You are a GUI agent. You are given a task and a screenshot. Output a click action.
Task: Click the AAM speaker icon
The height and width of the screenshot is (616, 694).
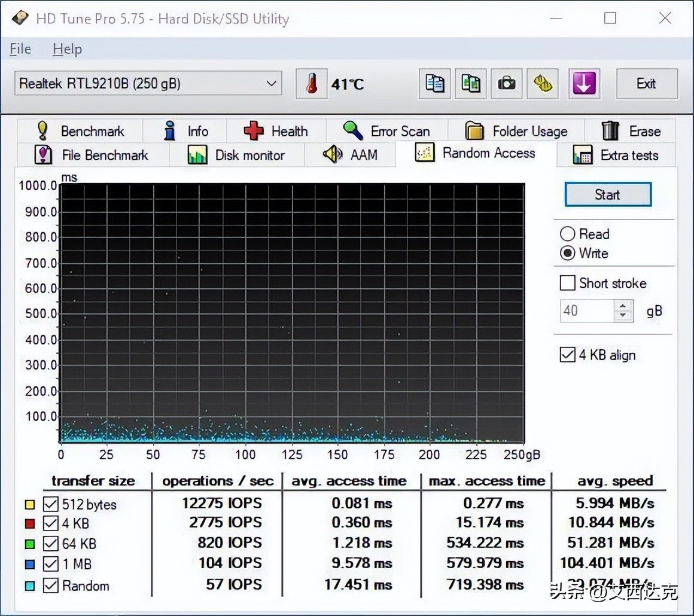(333, 154)
